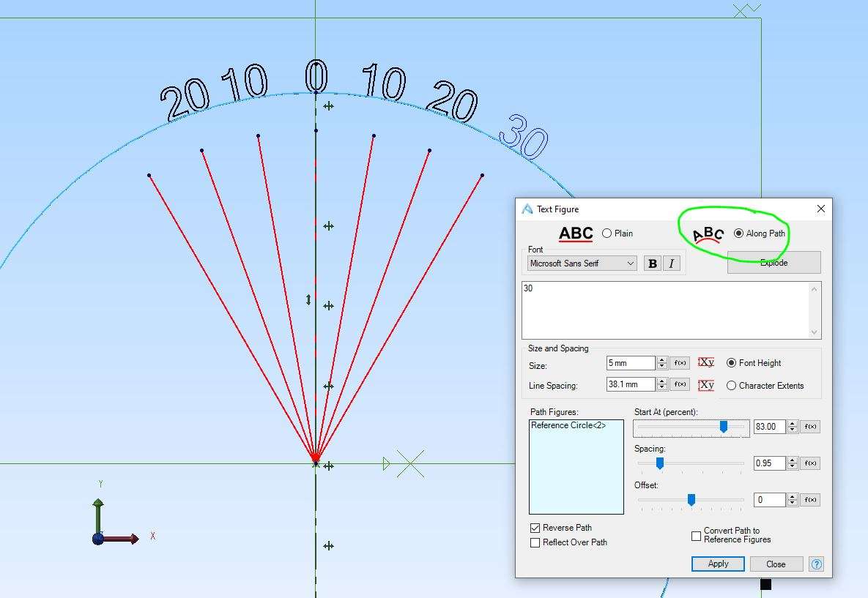Image resolution: width=868 pixels, height=598 pixels.
Task: Click the Text Figure dialog title icon
Action: [x=527, y=209]
